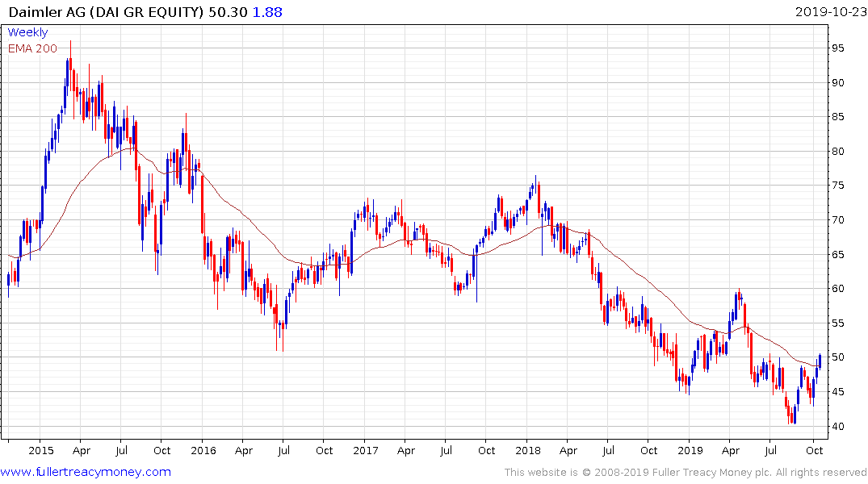Click the date 2019-10-23 at top right
This screenshot has width=868, height=484.
pos(830,11)
